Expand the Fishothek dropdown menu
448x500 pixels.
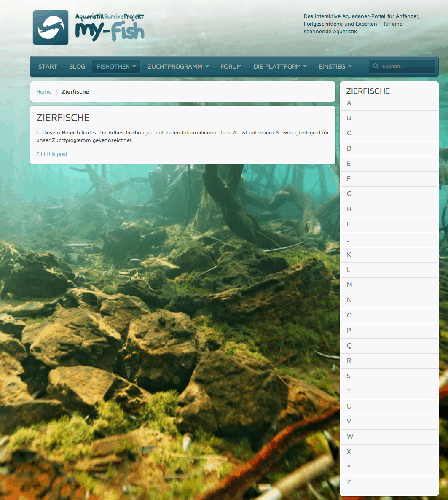coord(116,67)
